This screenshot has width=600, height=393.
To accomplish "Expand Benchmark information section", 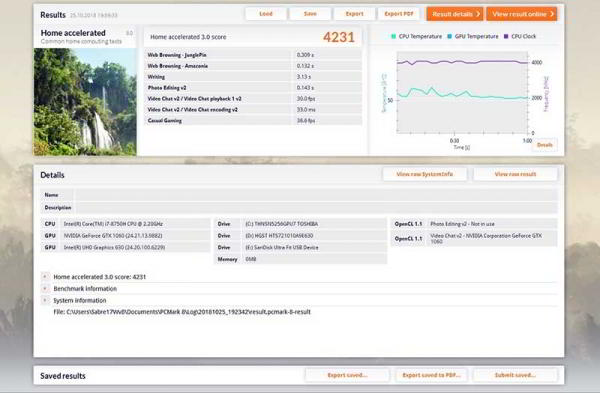I will [x=45, y=288].
